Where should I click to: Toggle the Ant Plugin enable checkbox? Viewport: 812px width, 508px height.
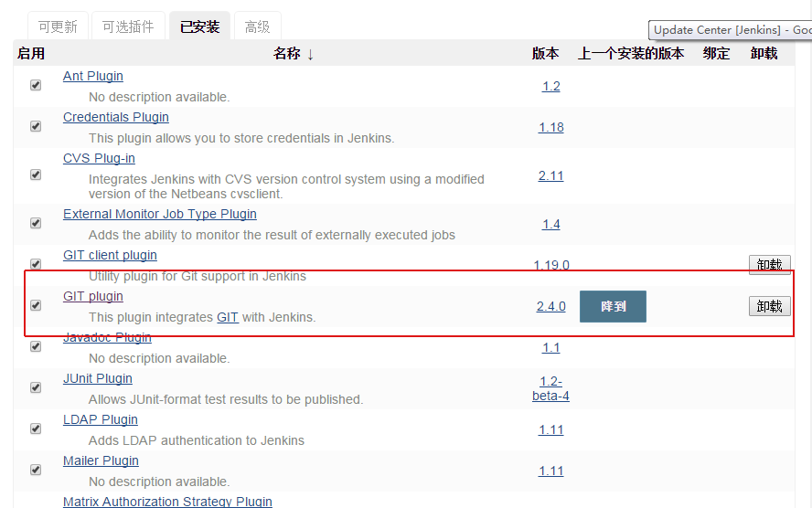pos(36,85)
